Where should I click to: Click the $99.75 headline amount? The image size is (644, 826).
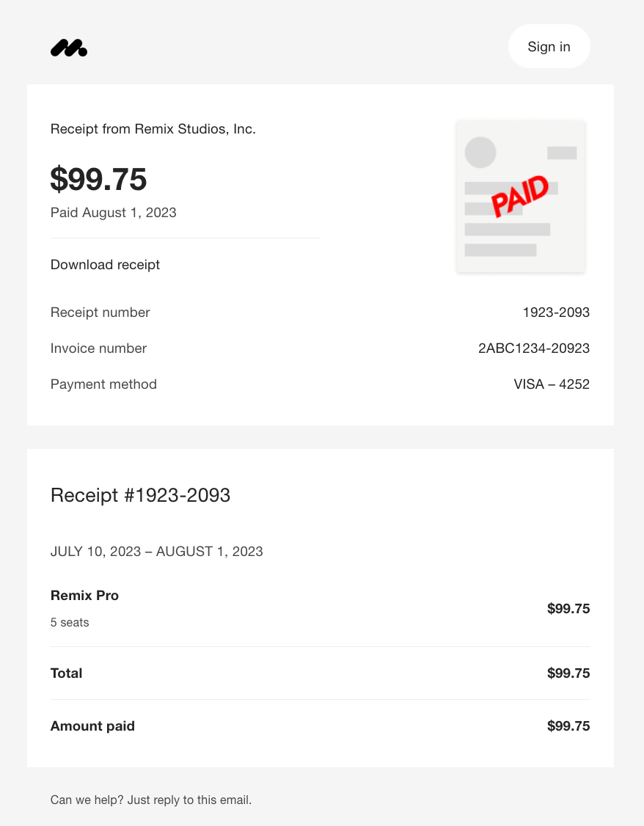[x=98, y=179]
